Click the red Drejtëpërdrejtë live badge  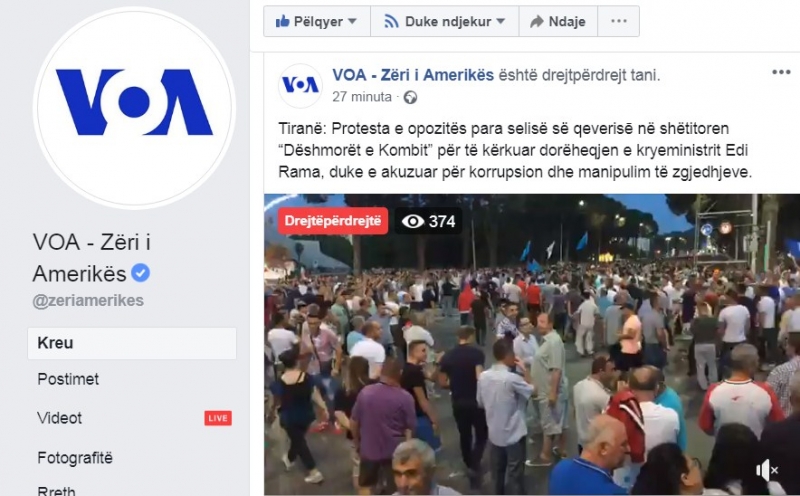tap(333, 221)
